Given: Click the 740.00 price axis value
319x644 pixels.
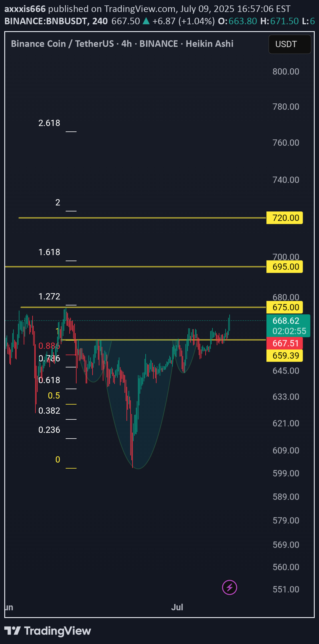Looking at the screenshot, I should (286, 180).
